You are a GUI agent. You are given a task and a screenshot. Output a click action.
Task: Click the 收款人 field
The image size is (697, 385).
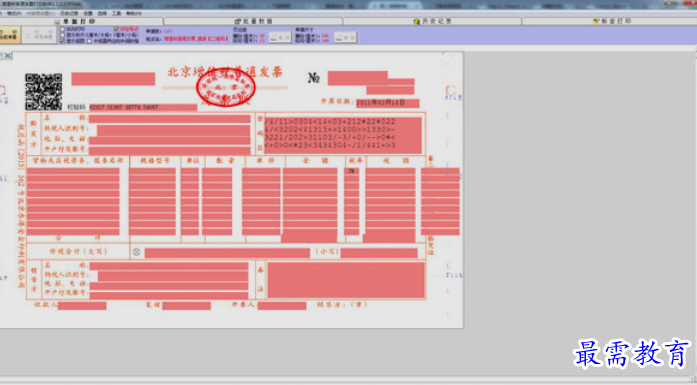[x=82, y=305]
